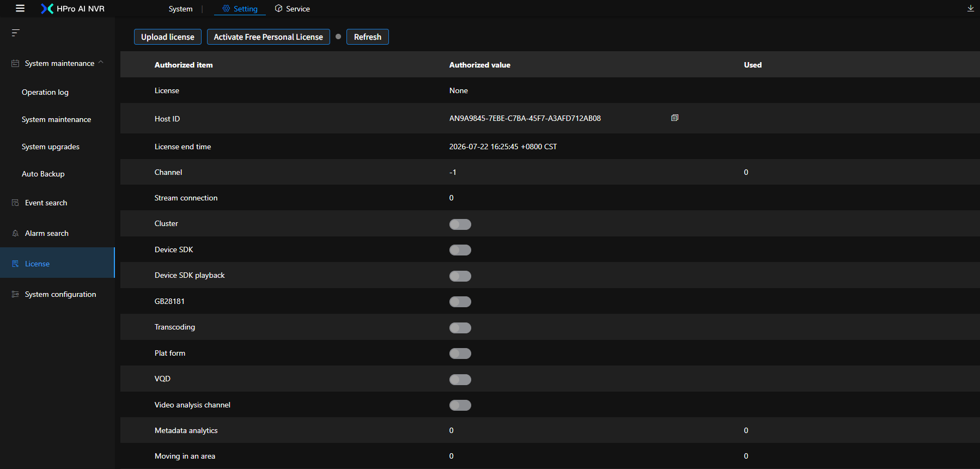Click the Service cube icon in top bar
The image size is (980, 469).
click(x=278, y=9)
